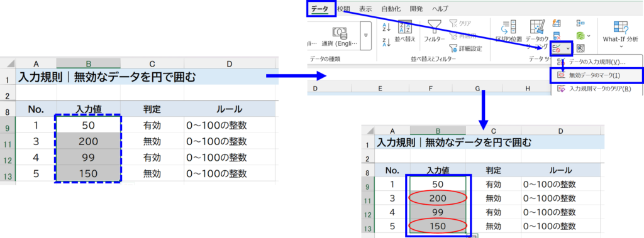This screenshot has height=238, width=644.
Task: Click the manage data model icon
Action: click(580, 48)
